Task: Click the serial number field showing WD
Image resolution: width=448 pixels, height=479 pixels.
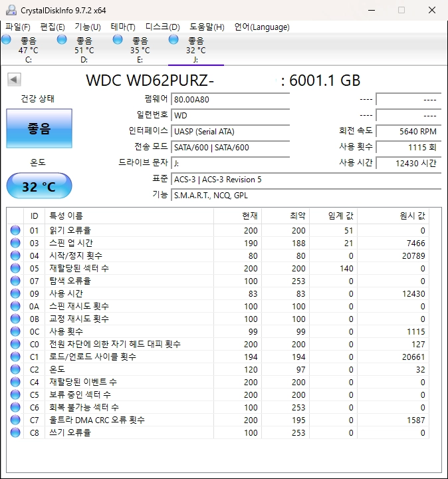Action: point(231,116)
